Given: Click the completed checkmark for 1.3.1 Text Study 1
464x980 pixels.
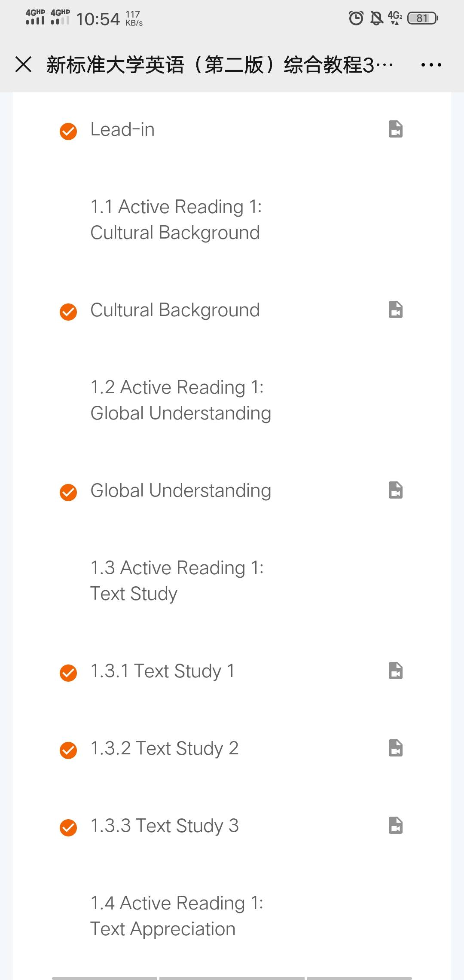Looking at the screenshot, I should 68,673.
